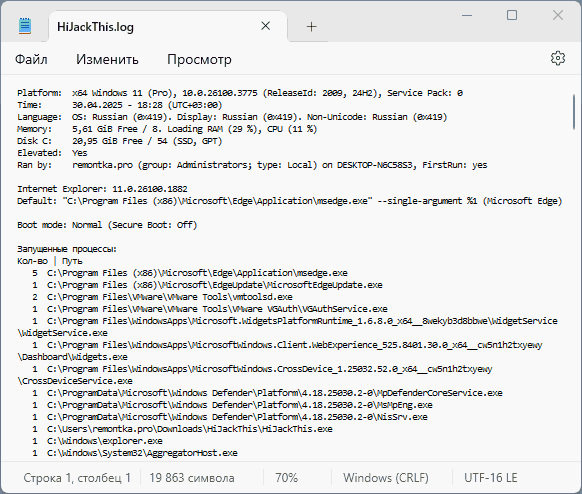Open the Изменить menu
This screenshot has width=582, height=494.
point(107,59)
